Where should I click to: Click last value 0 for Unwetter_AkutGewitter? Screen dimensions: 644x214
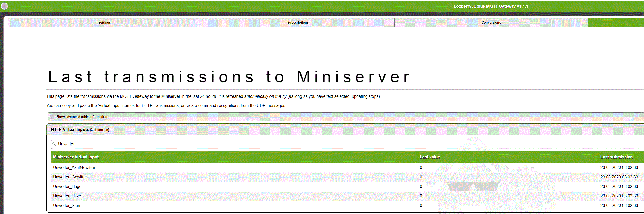(x=421, y=168)
